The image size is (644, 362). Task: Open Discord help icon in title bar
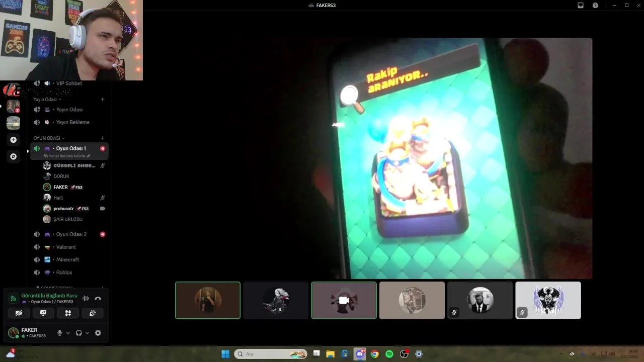(x=596, y=5)
